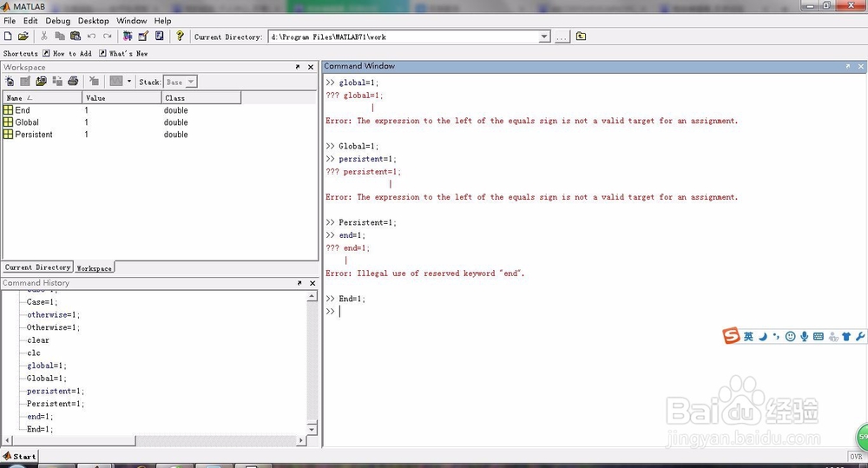The height and width of the screenshot is (468, 868).
Task: Open MATLAB help with the question mark
Action: pos(180,36)
